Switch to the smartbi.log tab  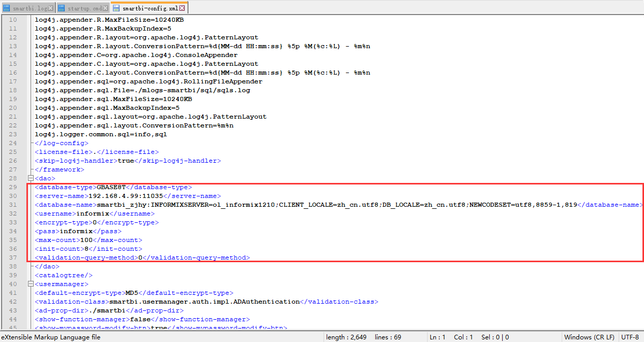[x=27, y=8]
